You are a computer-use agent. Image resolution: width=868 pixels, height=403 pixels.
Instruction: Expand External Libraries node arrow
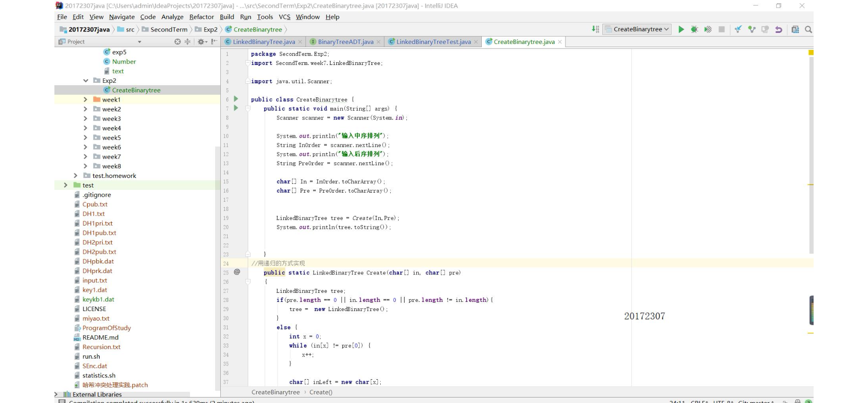pos(56,394)
